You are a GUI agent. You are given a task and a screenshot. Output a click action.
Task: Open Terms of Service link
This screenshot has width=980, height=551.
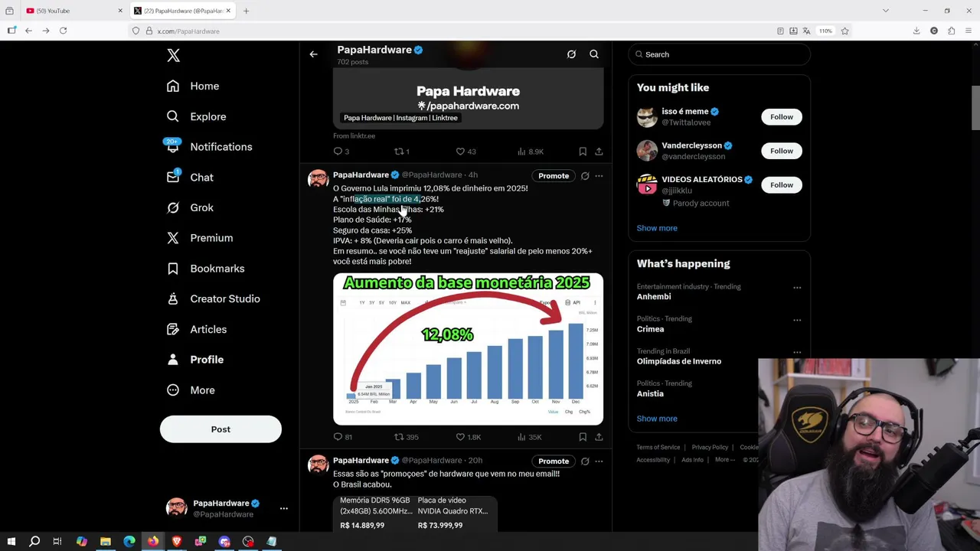pos(658,448)
